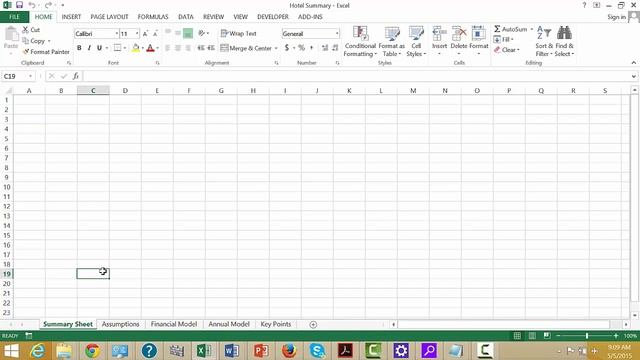The image size is (640, 360).
Task: Decrease the font size
Action: click(155, 34)
